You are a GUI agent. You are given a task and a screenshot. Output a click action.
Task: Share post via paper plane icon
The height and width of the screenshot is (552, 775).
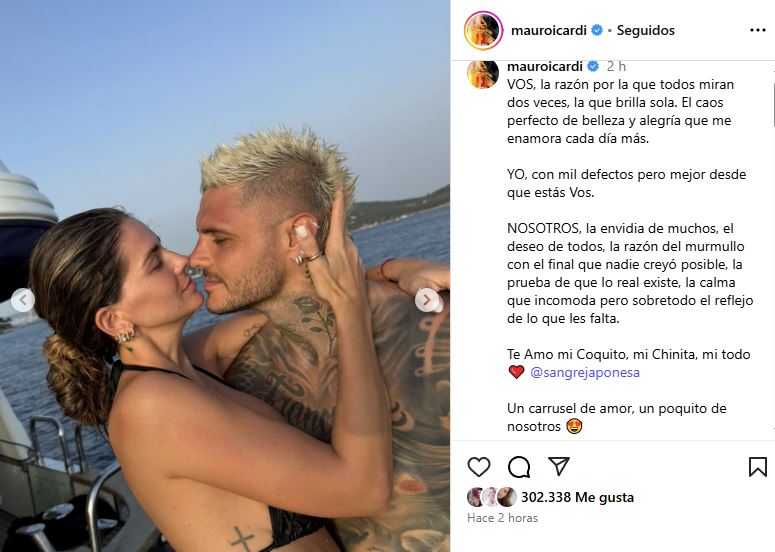[x=559, y=466]
